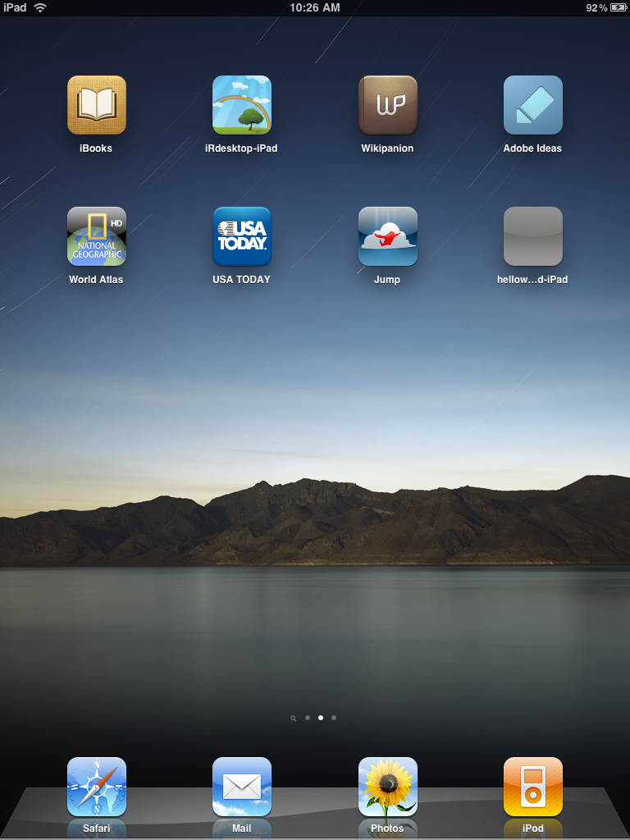The width and height of the screenshot is (630, 840).
Task: Open the USA TODAY app
Action: point(242,236)
